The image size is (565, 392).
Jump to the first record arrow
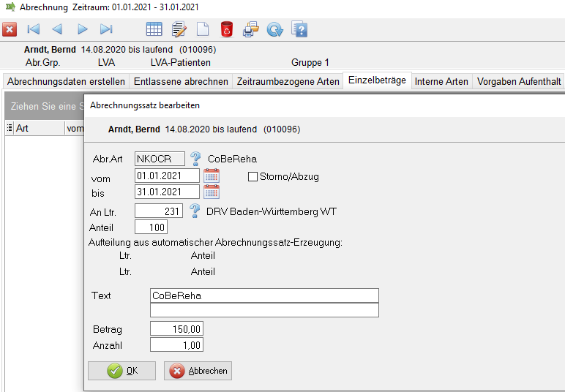click(x=33, y=29)
